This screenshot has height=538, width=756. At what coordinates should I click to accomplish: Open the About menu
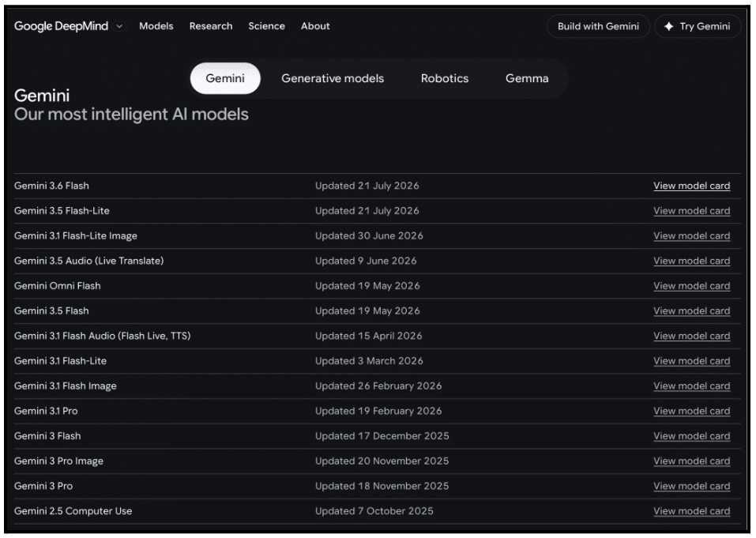click(x=315, y=26)
